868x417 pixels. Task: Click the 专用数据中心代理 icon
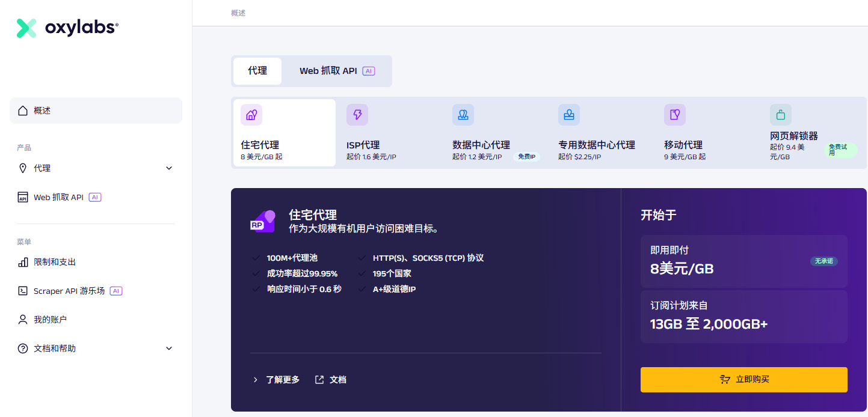tap(569, 115)
